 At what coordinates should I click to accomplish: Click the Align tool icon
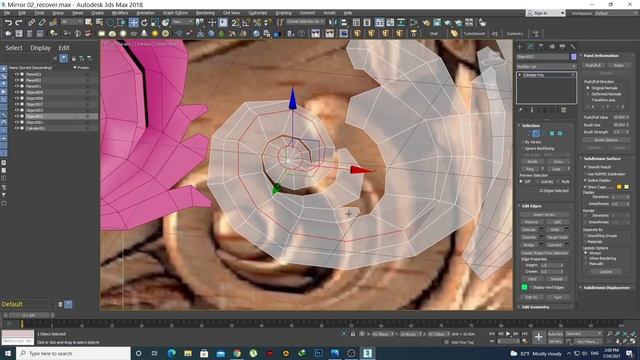(x=344, y=22)
